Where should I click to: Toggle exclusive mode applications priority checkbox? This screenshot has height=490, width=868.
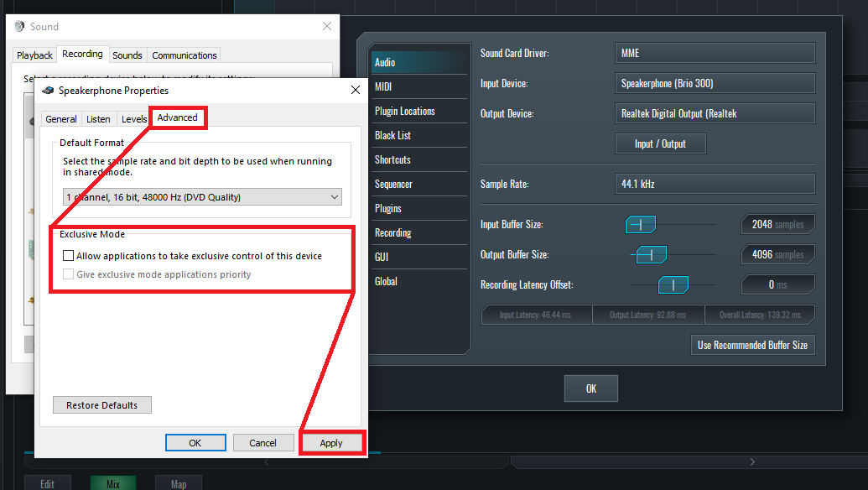[68, 274]
